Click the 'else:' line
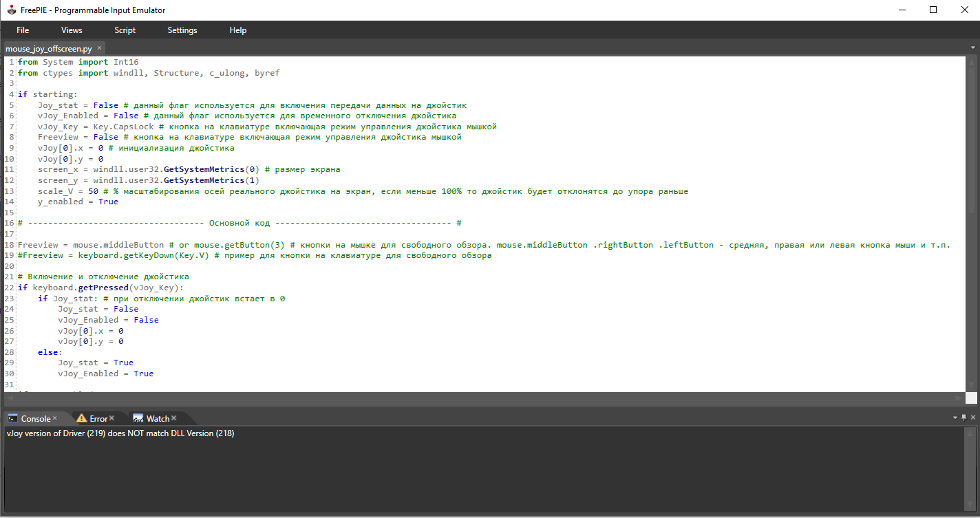The width and height of the screenshot is (980, 518). [x=50, y=352]
